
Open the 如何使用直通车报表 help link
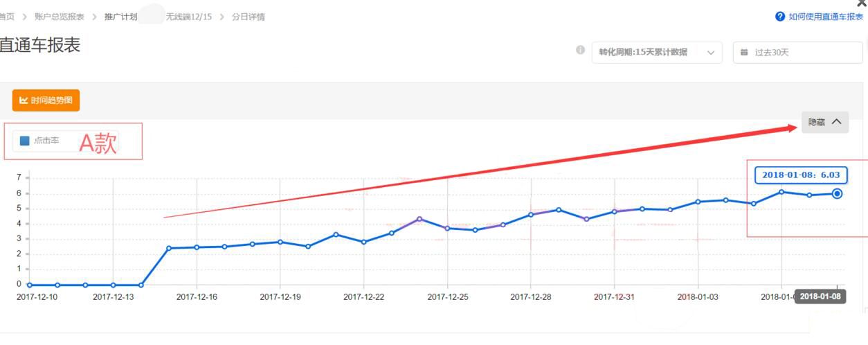point(826,17)
